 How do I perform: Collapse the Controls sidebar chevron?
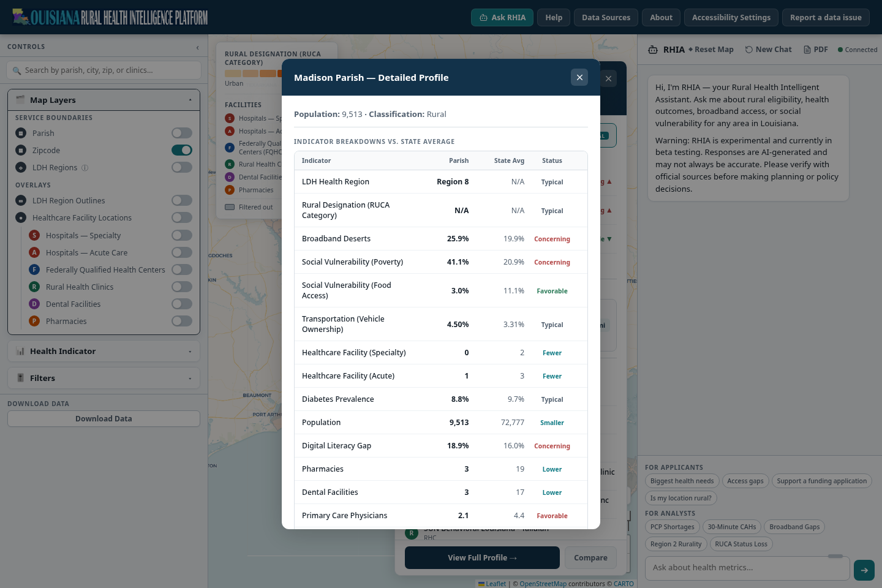coord(197,47)
